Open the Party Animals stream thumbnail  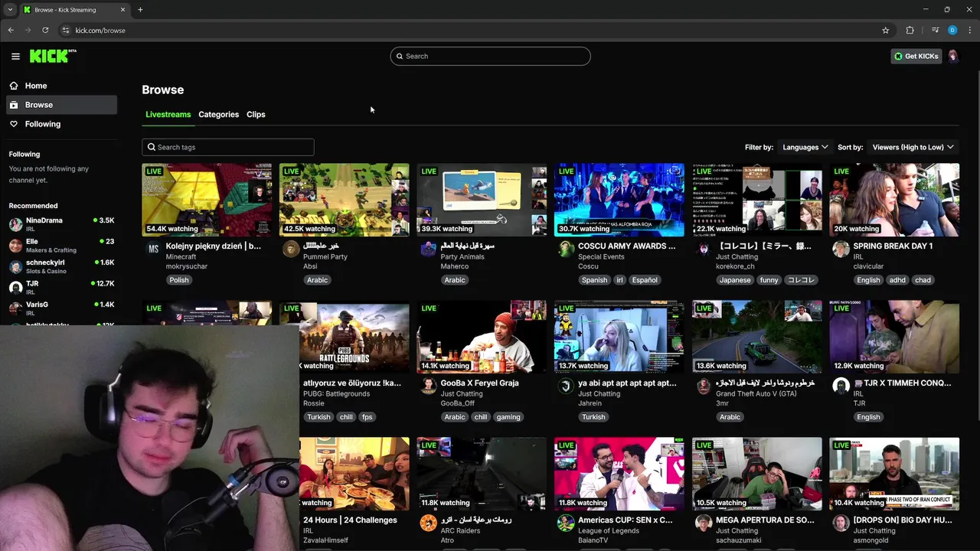coord(482,200)
